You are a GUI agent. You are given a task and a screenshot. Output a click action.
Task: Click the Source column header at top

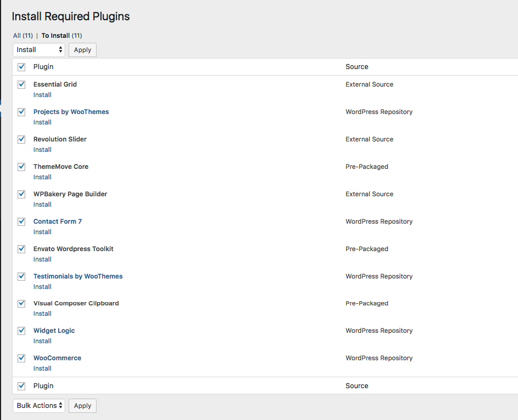point(357,67)
